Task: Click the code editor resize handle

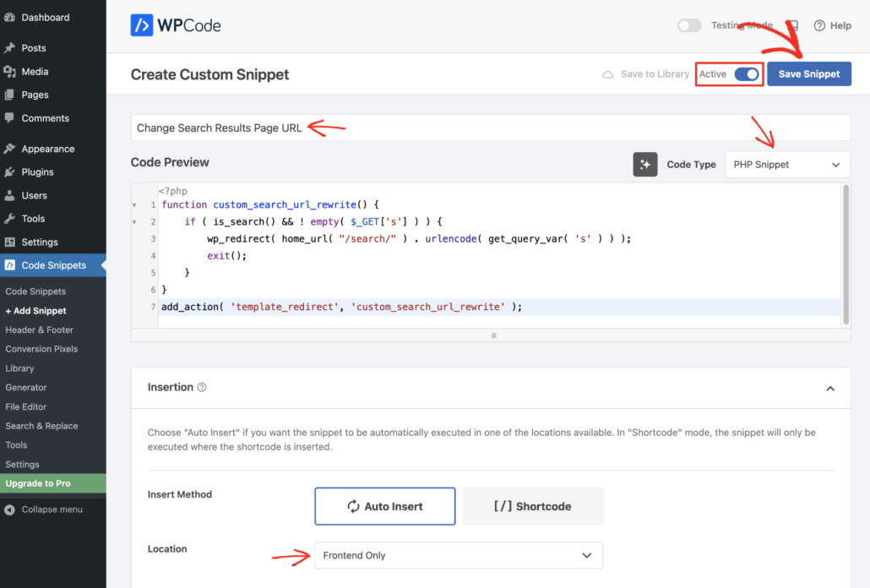Action: coord(494,335)
